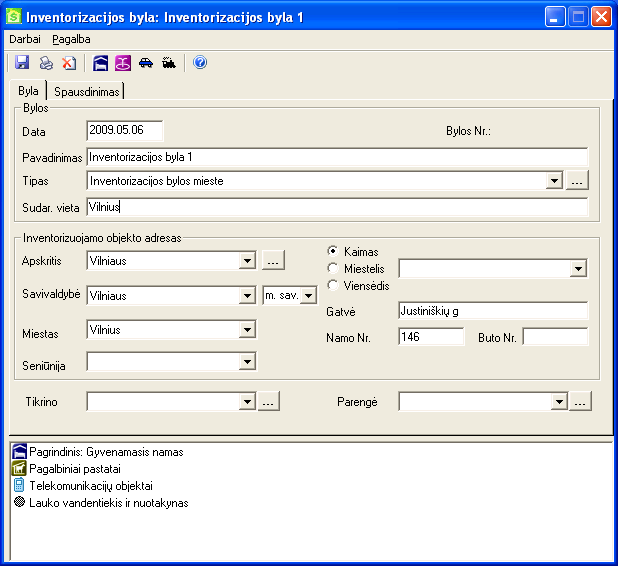Click the Sudar. vieta field

[337, 207]
